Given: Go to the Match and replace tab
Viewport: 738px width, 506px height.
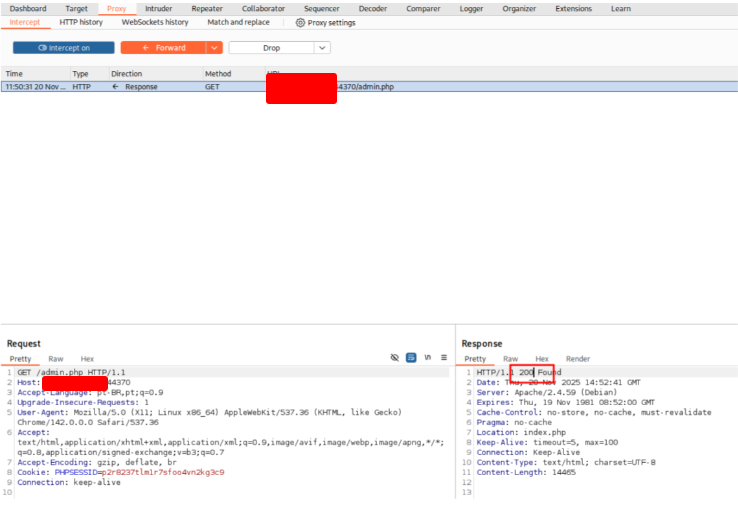Looking at the screenshot, I should pyautogui.click(x=238, y=22).
